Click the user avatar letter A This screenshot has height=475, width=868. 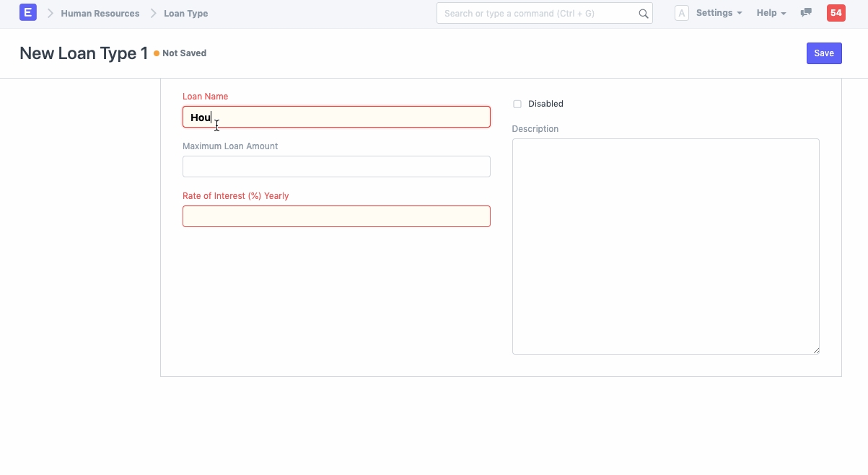681,13
